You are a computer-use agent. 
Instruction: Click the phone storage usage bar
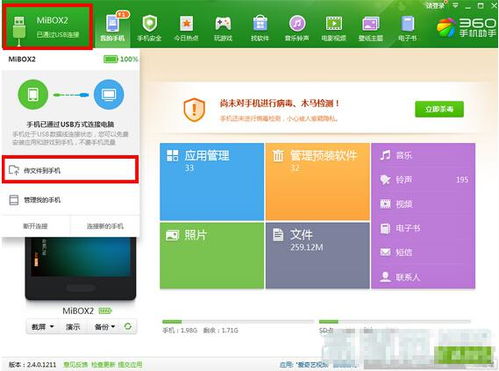coord(238,322)
